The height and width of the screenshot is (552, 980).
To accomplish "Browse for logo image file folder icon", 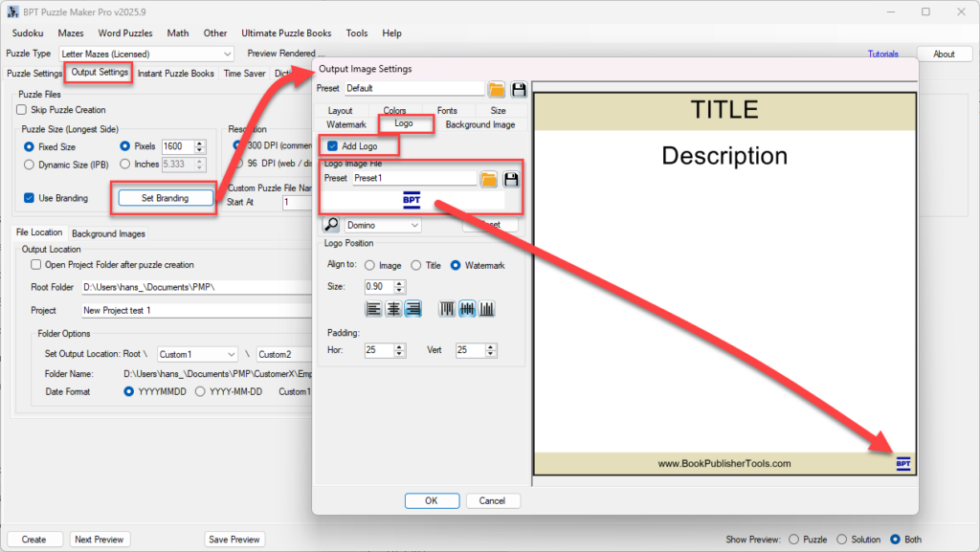I will coord(489,179).
